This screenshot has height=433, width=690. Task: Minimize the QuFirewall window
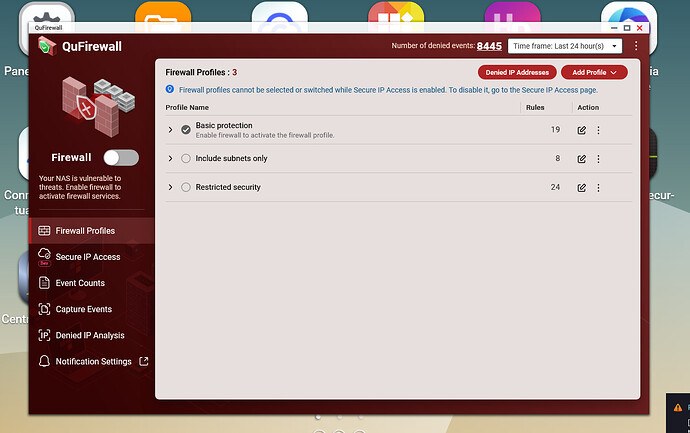point(614,28)
